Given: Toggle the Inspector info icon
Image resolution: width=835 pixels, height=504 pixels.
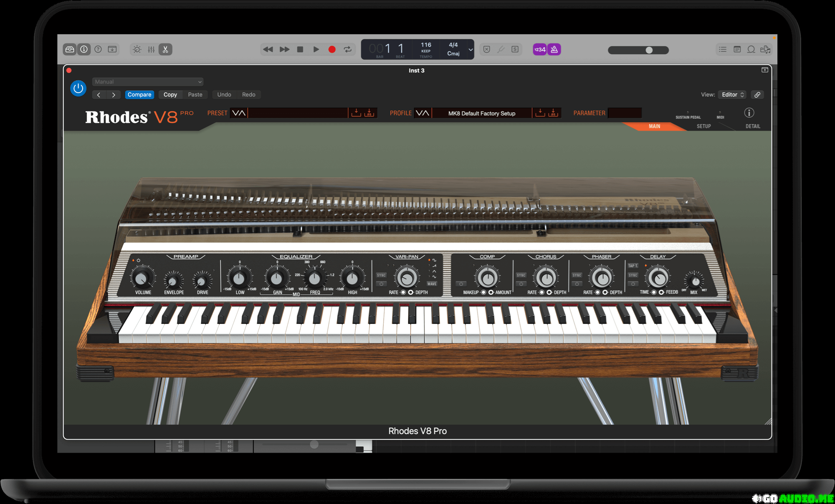Looking at the screenshot, I should [84, 49].
